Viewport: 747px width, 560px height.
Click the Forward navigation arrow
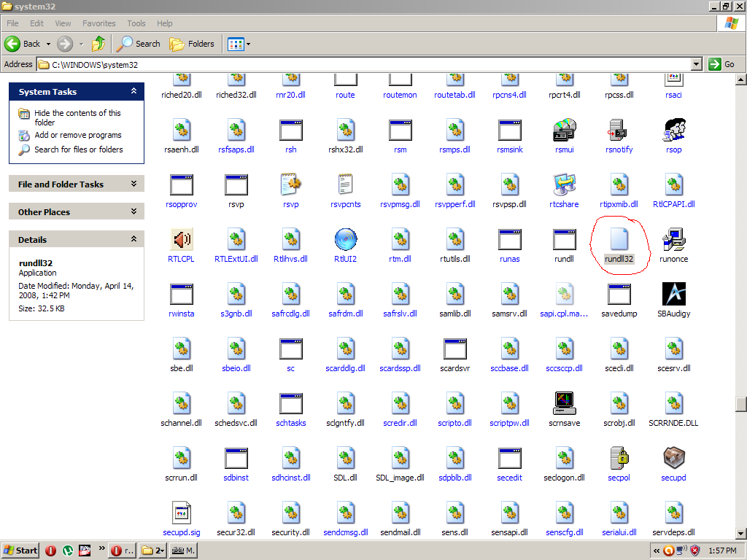tap(65, 44)
